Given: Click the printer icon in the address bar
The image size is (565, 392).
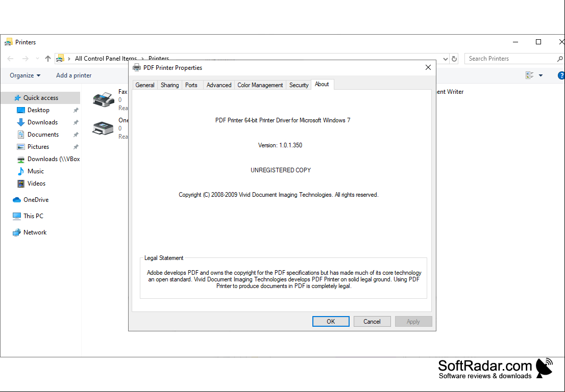Looking at the screenshot, I should tap(60, 58).
